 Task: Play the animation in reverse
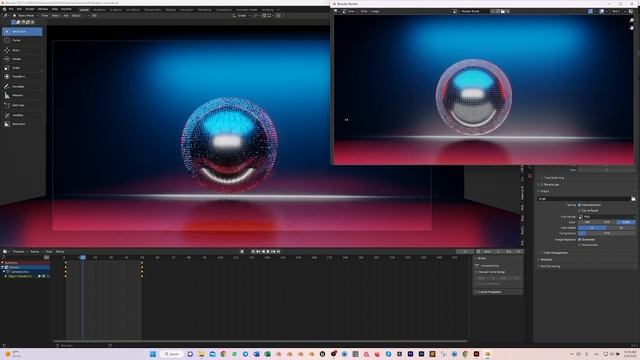263,251
